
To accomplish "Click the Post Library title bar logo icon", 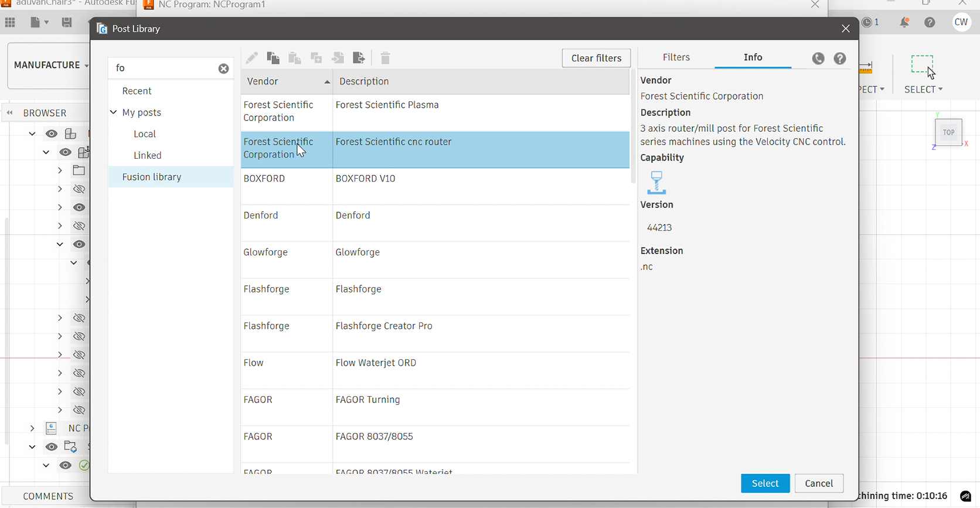I will 102,29.
